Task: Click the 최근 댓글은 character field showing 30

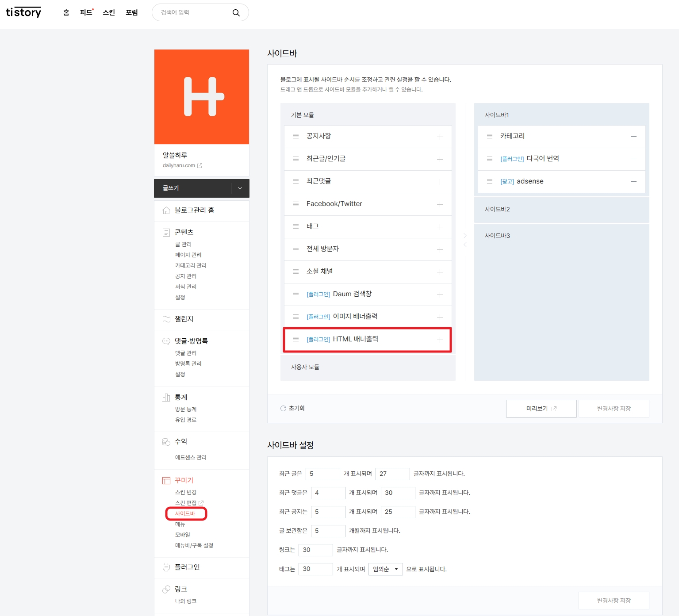Action: tap(398, 493)
